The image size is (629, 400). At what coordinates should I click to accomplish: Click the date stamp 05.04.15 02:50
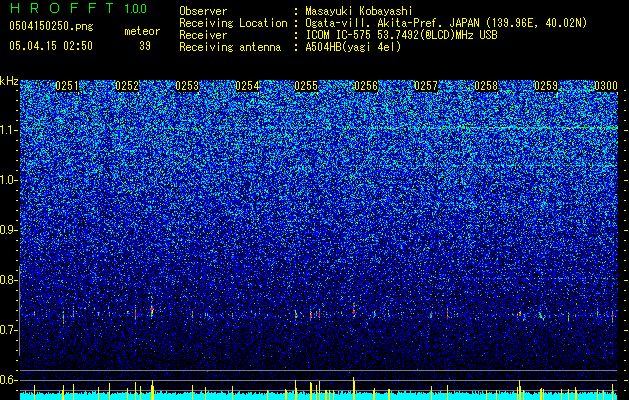click(51, 46)
